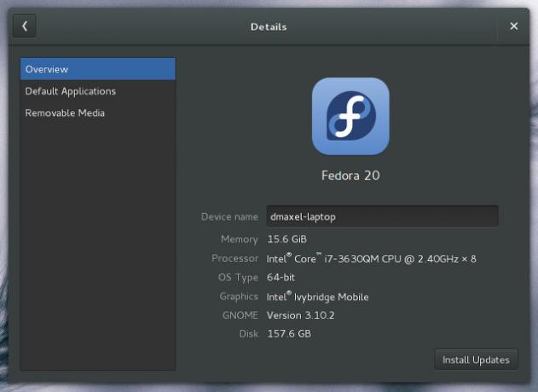
Task: Click the 157.6 GB disk value
Action: [289, 334]
